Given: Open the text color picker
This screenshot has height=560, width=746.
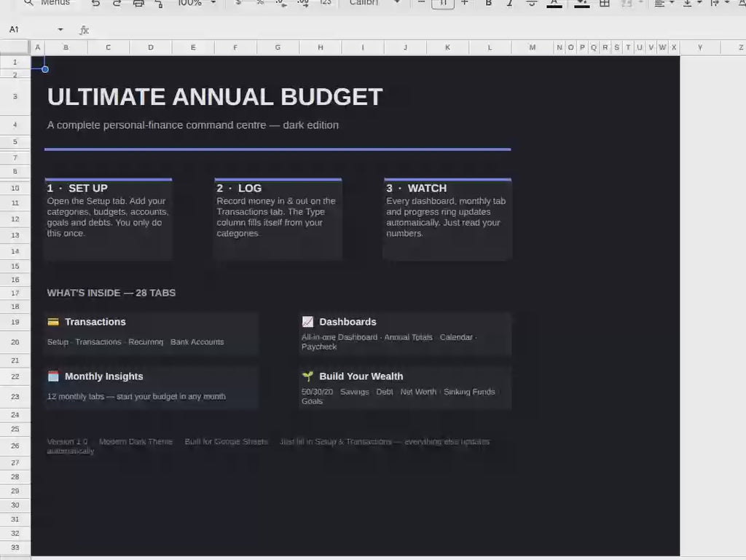Looking at the screenshot, I should [554, 4].
